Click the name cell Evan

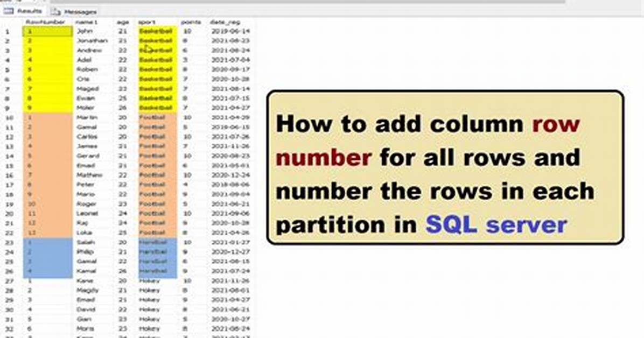86,98
